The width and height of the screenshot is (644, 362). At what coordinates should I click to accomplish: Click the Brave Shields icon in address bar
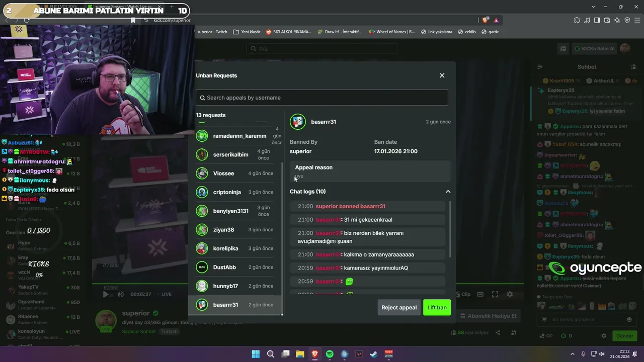(x=485, y=20)
